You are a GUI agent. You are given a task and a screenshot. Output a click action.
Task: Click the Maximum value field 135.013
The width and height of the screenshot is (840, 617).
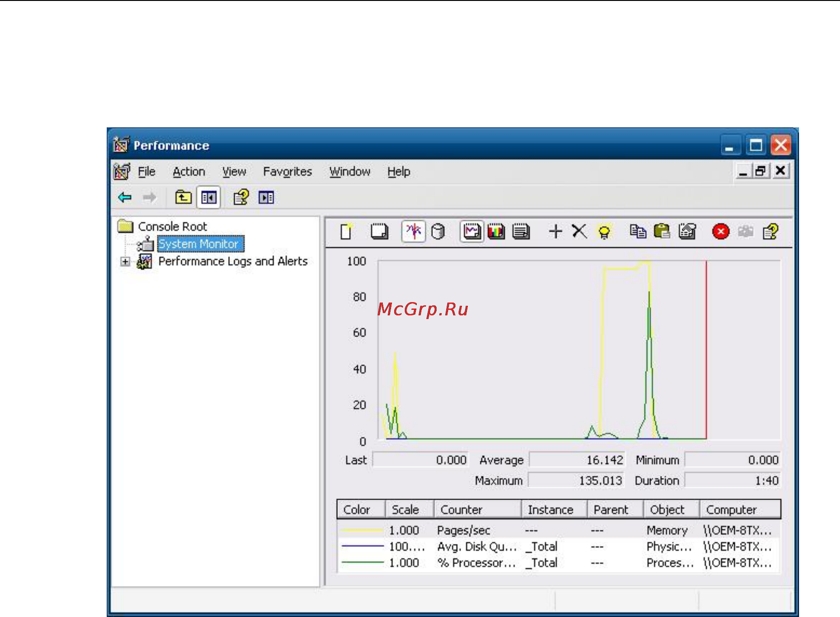[x=576, y=480]
